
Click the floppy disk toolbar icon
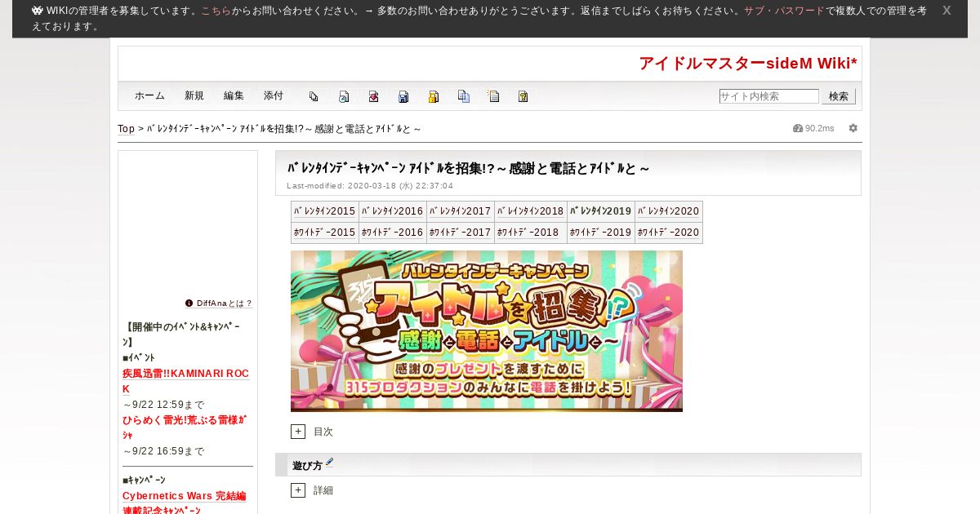(403, 96)
